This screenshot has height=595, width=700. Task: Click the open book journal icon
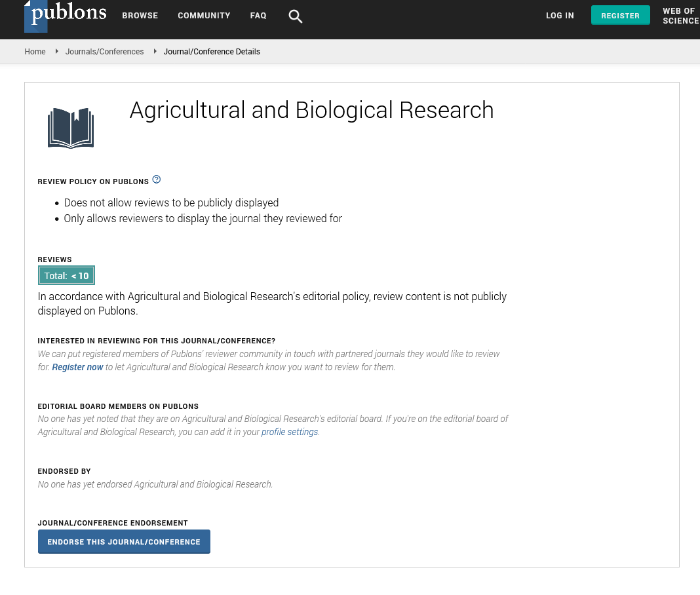coord(71,128)
